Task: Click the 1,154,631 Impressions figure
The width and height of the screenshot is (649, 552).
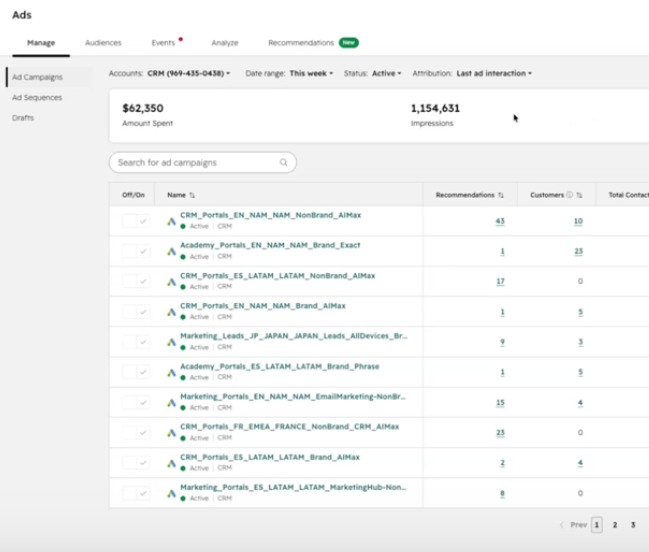Action: coord(435,108)
